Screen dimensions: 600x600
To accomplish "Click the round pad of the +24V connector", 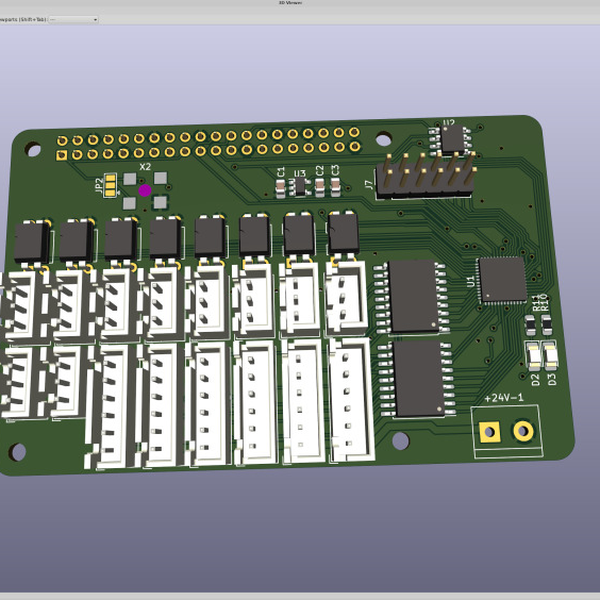I will pyautogui.click(x=523, y=431).
